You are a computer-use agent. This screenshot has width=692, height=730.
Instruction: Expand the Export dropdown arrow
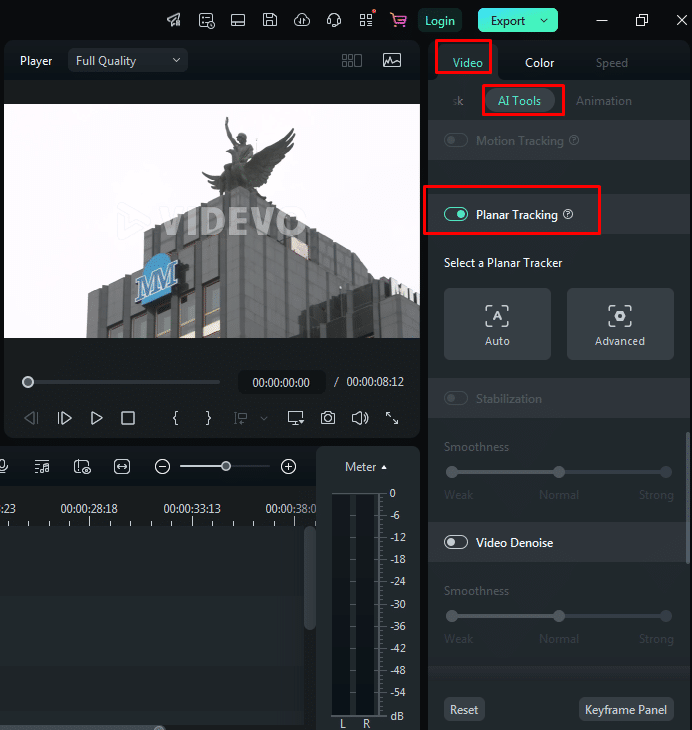click(544, 20)
